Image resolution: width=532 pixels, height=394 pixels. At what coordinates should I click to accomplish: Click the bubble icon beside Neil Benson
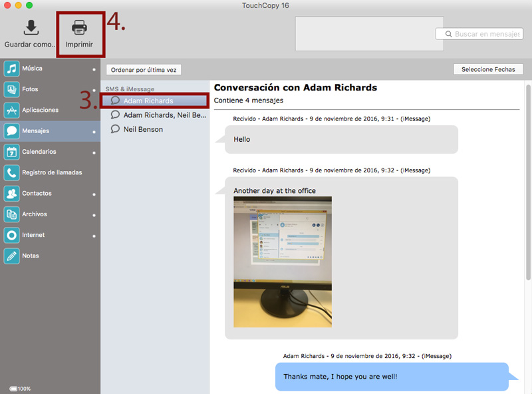[x=115, y=129]
